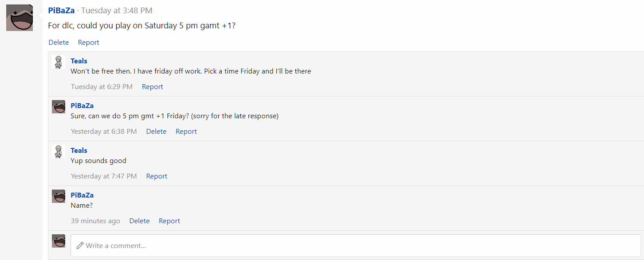
Task: Report the 'Name?' comment from 39 minutes ago
Action: 169,221
